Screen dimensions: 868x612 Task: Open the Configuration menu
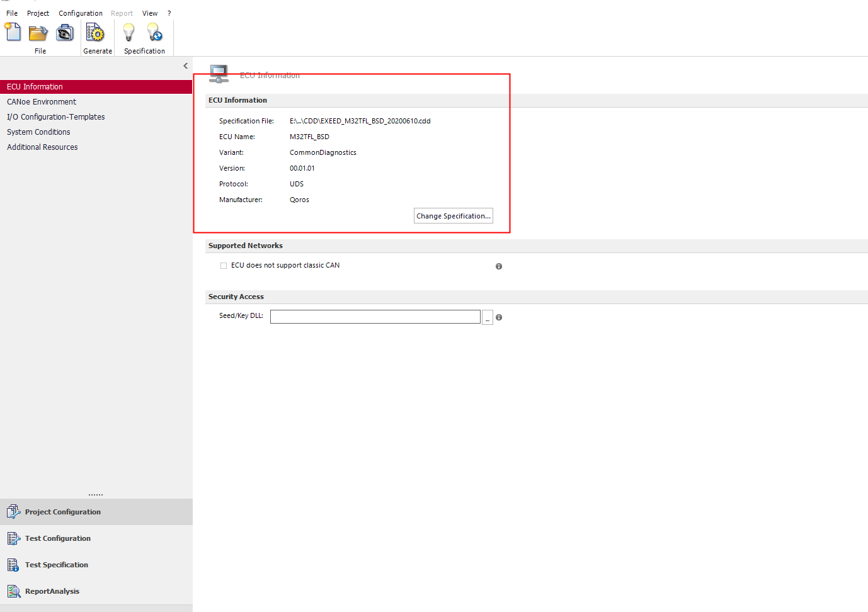point(81,13)
